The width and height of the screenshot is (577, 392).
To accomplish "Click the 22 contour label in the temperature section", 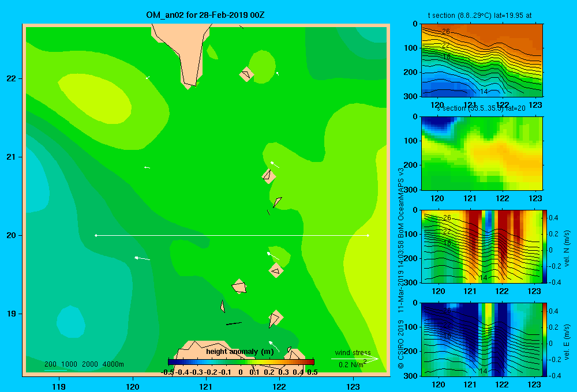I will coord(445,46).
